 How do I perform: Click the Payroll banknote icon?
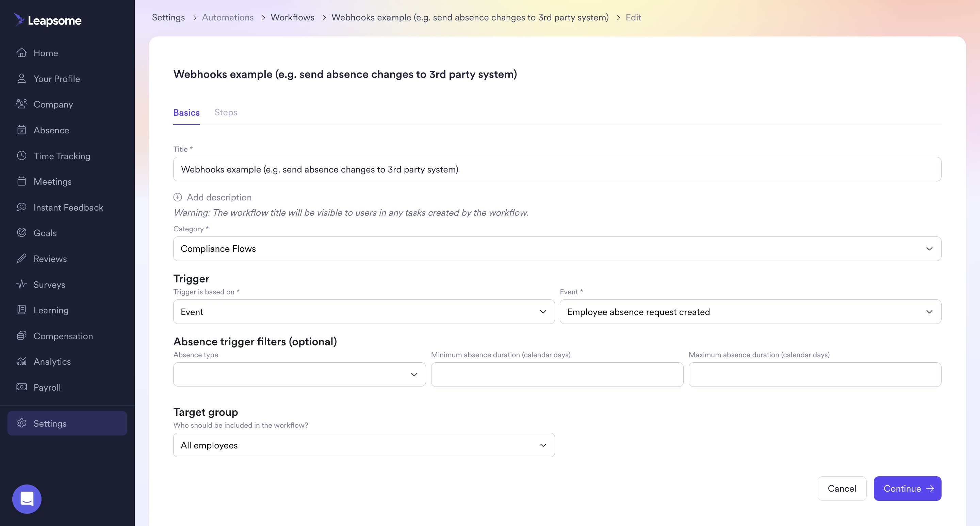pyautogui.click(x=22, y=387)
